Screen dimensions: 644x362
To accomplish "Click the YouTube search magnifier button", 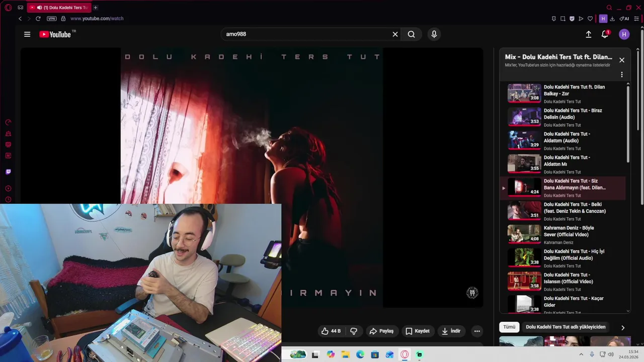I will pos(412,34).
